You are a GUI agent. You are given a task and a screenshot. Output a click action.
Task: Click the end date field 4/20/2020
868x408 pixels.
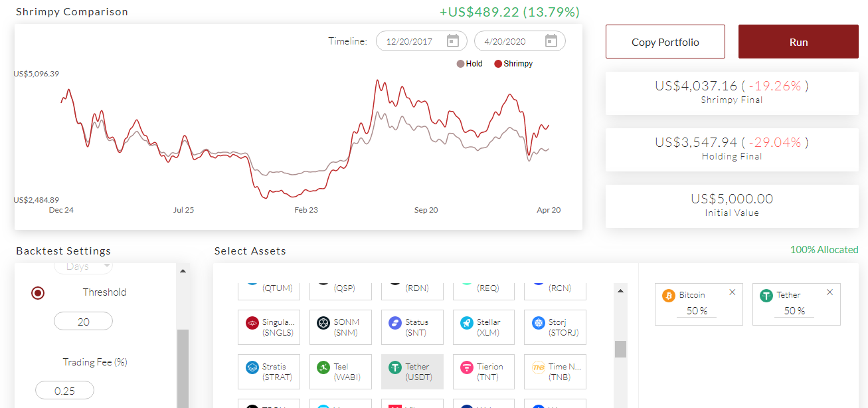[520, 41]
